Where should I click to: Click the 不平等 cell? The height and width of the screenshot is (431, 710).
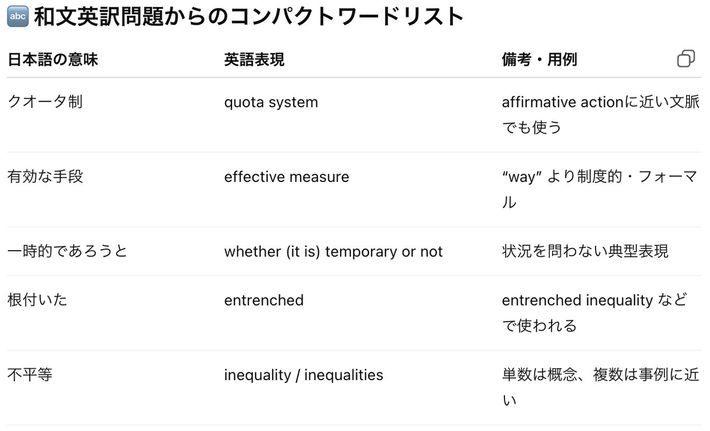pyautogui.click(x=30, y=375)
